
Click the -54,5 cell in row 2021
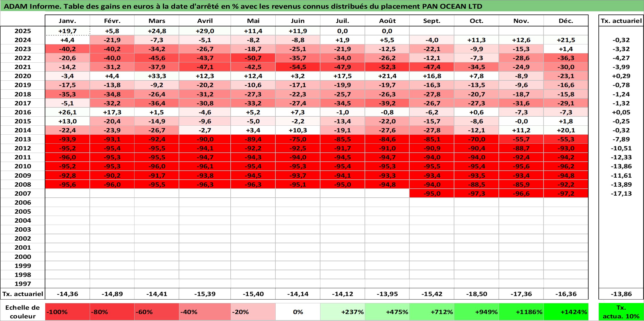298,67
